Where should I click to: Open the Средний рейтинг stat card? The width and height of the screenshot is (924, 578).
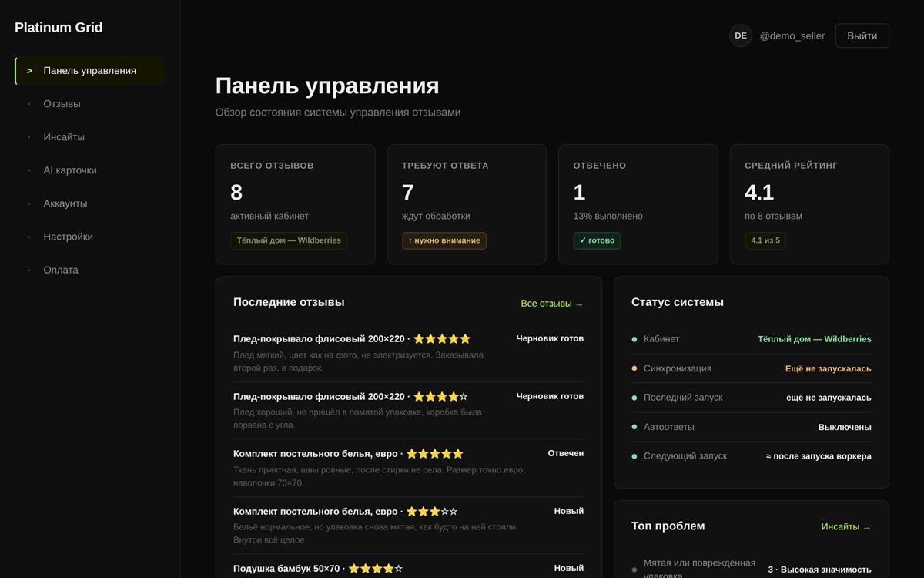(x=809, y=204)
